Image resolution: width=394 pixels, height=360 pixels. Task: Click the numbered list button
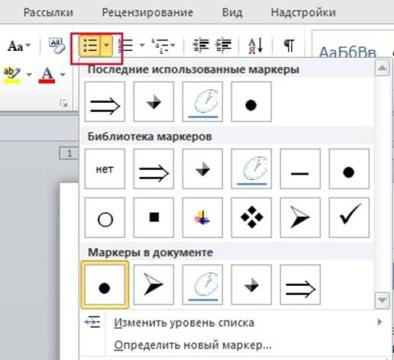(x=127, y=45)
